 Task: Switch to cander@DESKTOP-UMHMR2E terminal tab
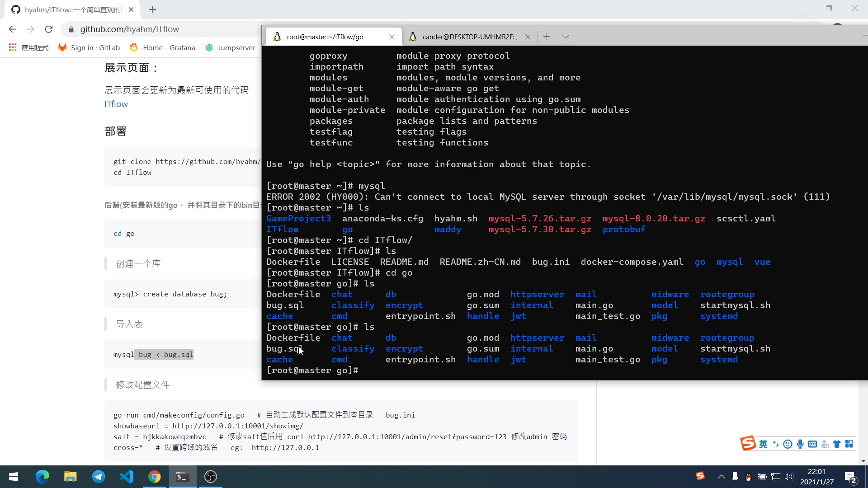(x=469, y=37)
